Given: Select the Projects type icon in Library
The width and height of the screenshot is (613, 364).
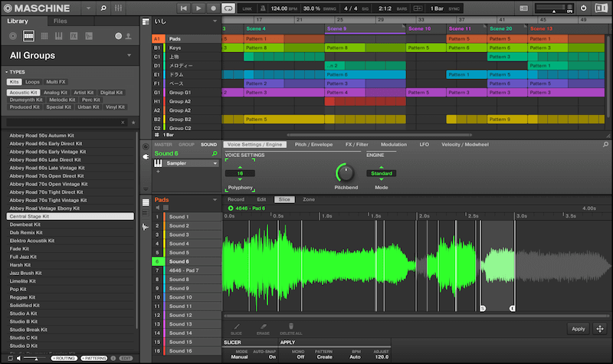Looking at the screenshot, I should [13, 36].
